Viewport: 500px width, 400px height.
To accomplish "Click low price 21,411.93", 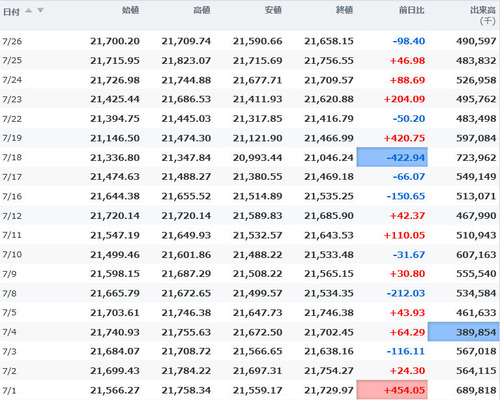I will coord(257,99).
